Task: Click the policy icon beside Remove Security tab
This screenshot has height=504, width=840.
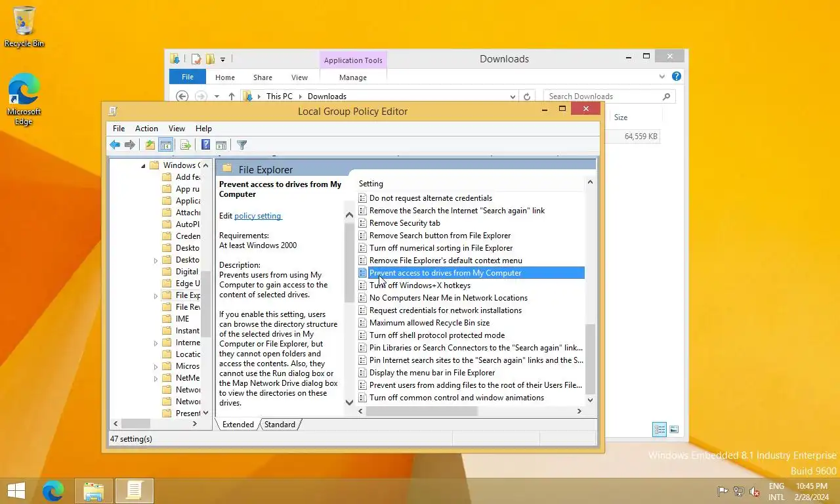Action: [x=362, y=223]
